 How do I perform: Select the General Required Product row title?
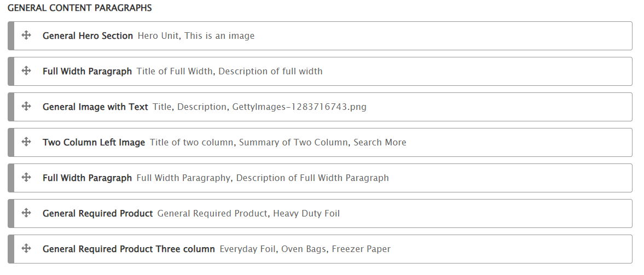[97, 214]
